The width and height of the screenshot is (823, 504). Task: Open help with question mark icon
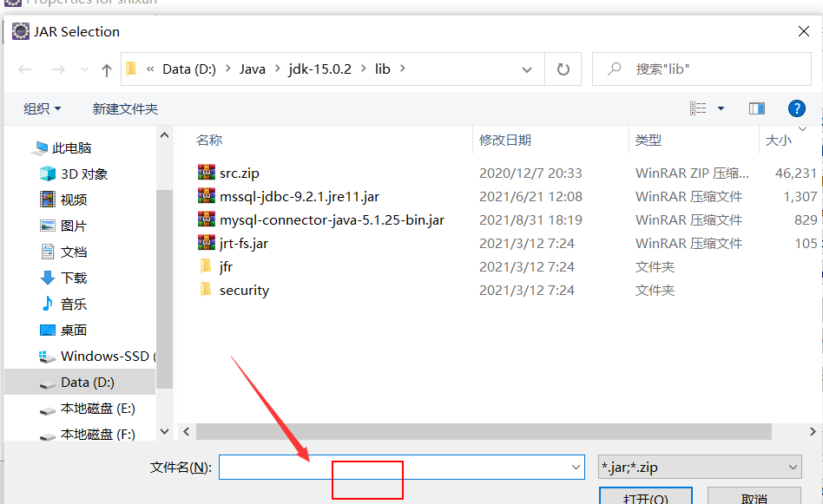tap(796, 108)
